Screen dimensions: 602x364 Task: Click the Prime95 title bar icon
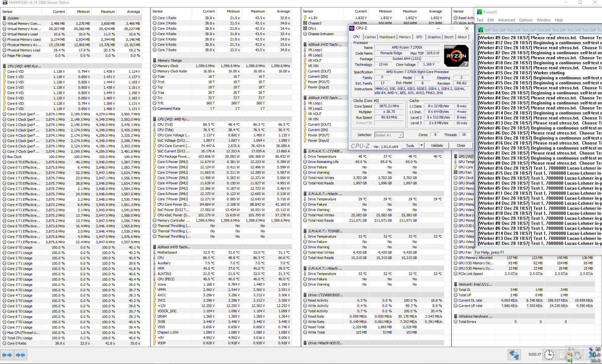[x=479, y=12]
